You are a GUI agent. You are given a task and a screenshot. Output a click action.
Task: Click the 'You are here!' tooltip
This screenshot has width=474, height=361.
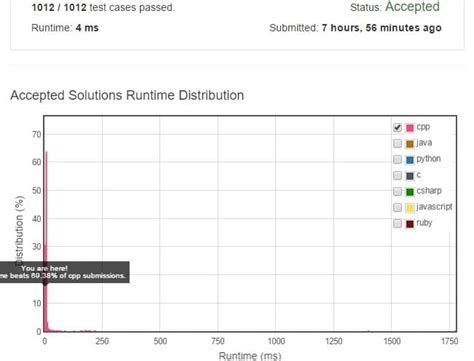click(64, 272)
